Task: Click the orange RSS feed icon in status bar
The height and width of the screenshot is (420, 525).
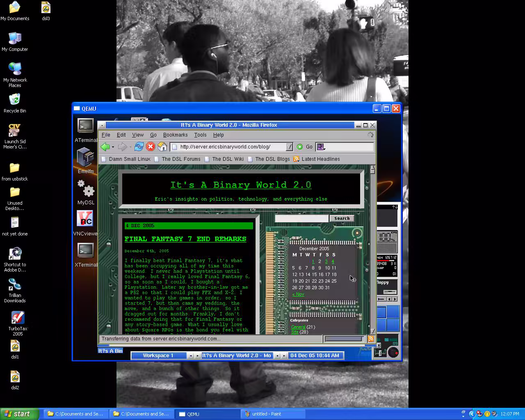Action: coord(371,339)
